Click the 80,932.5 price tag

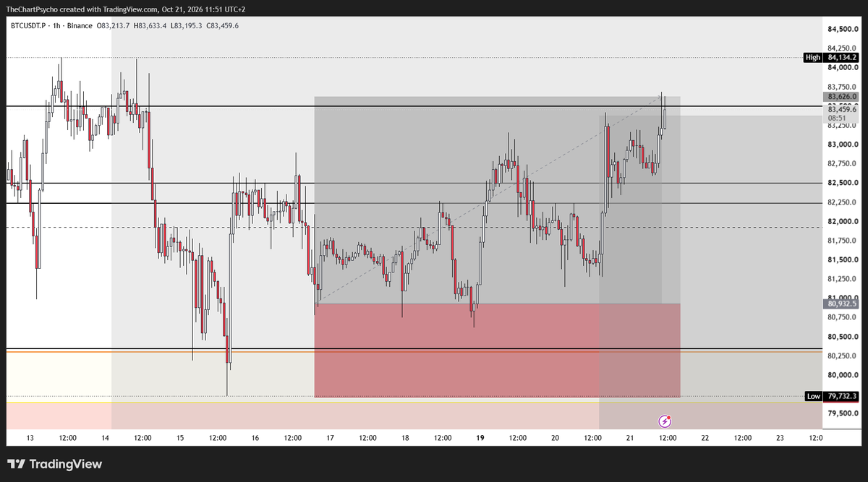click(841, 304)
